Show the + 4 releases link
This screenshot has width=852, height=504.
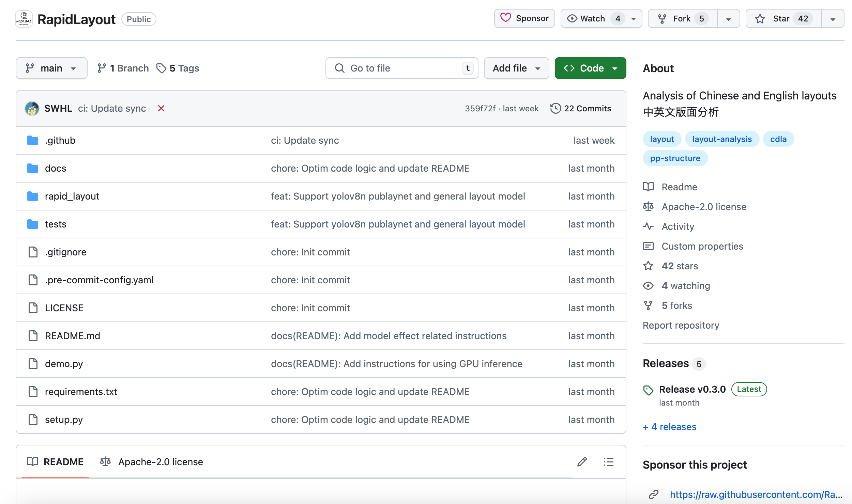click(669, 427)
